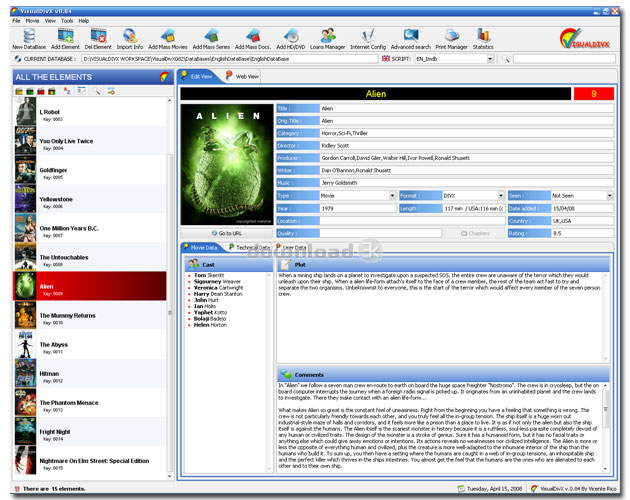This screenshot has width=630, height=500.
Task: Select The Abyss in the list
Action: click(90, 344)
